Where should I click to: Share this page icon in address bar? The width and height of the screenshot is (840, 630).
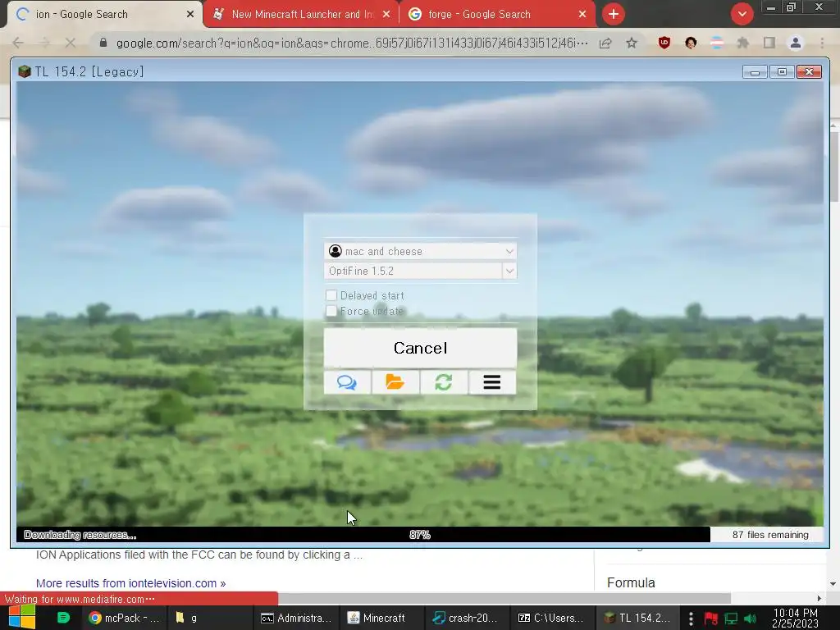point(605,43)
